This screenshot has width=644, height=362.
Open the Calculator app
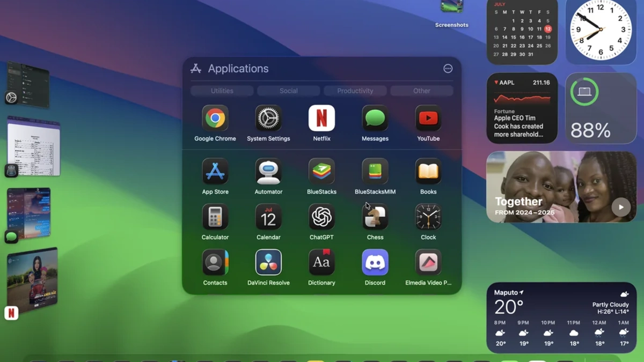click(215, 217)
